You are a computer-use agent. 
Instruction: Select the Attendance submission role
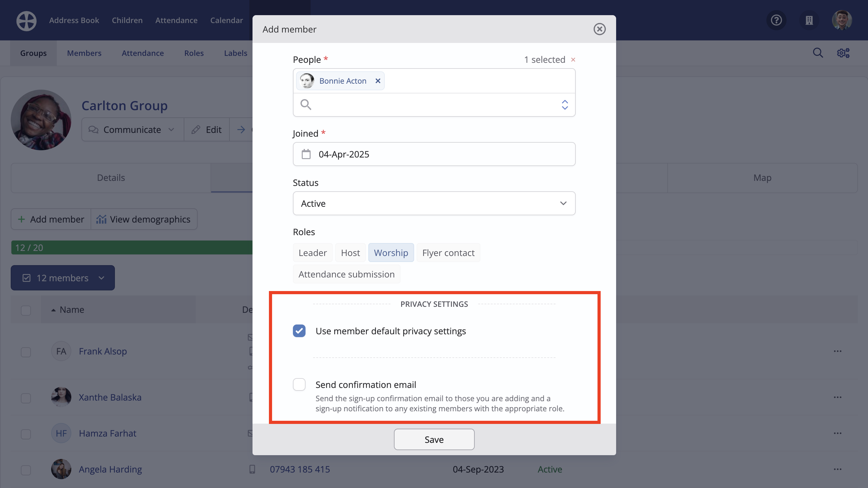pyautogui.click(x=346, y=274)
